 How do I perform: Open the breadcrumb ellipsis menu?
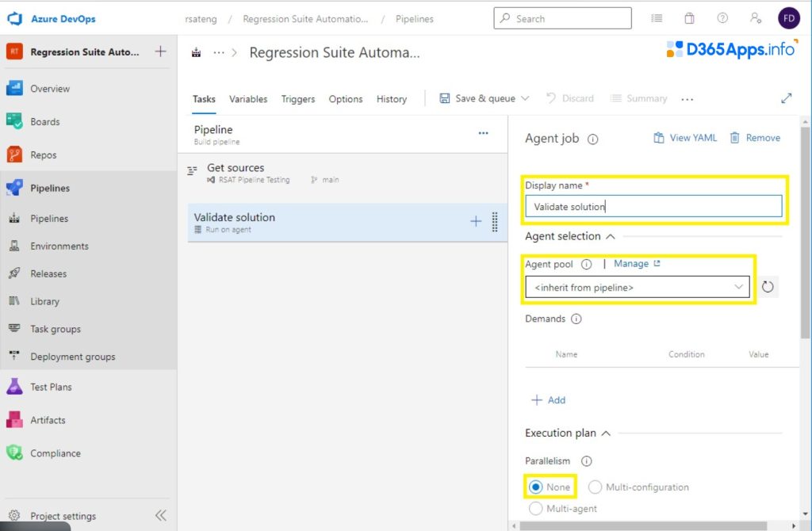pos(219,52)
